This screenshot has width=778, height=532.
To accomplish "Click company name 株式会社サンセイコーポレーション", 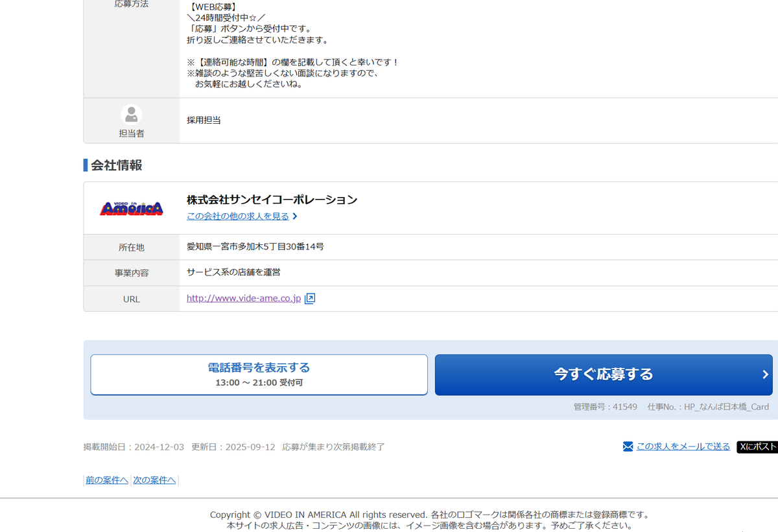I will click(272, 200).
